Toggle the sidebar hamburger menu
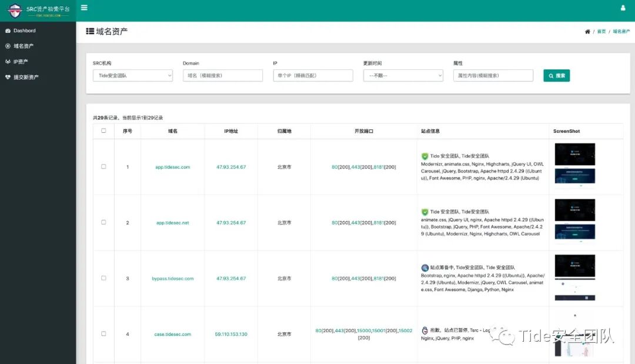 84,8
